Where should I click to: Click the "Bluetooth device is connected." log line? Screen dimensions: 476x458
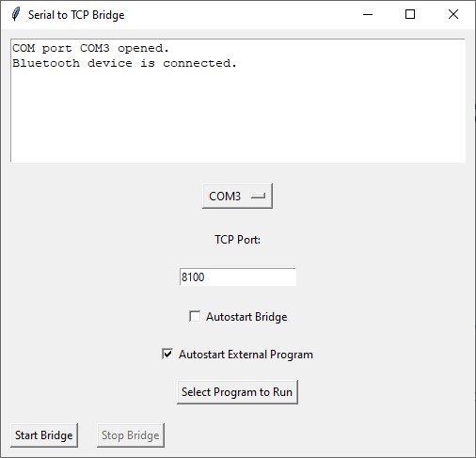point(124,63)
